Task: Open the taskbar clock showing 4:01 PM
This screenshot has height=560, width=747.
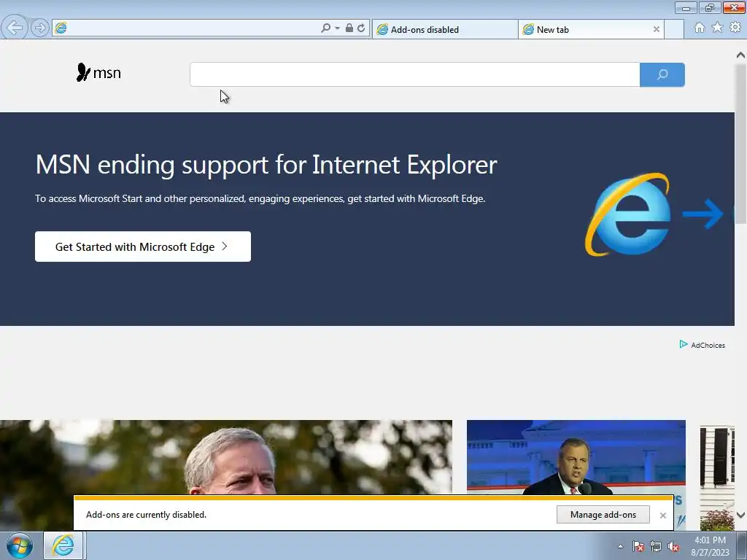Action: pyautogui.click(x=710, y=546)
